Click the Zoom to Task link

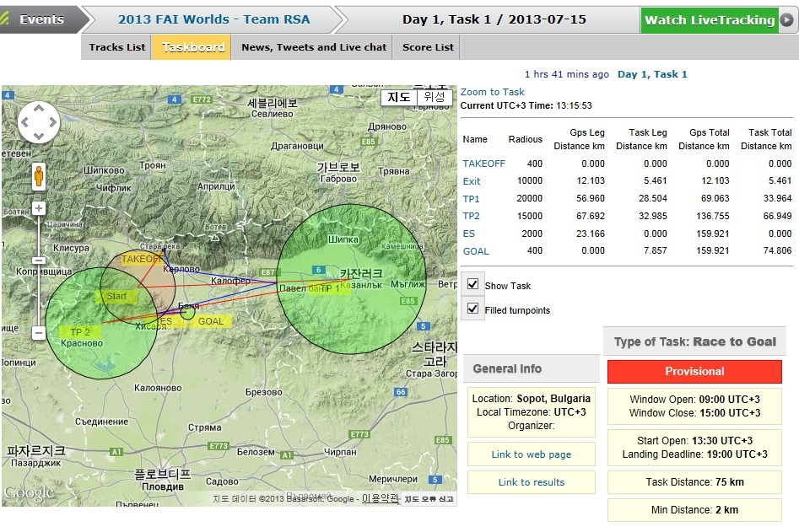pos(492,92)
